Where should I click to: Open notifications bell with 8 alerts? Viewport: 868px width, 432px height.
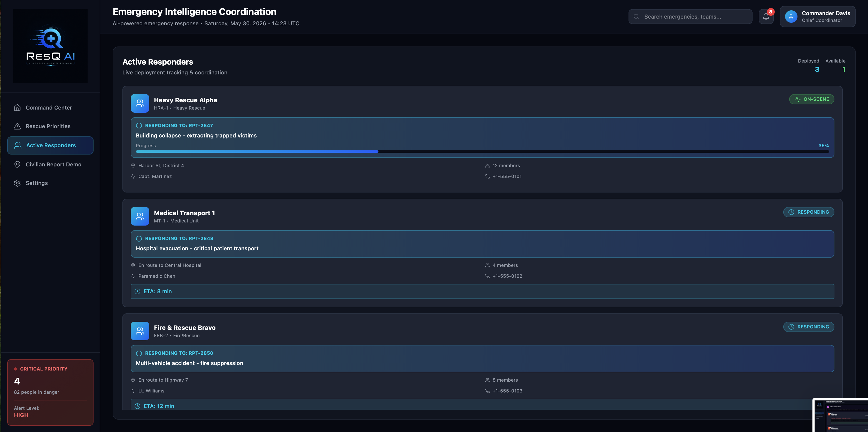pyautogui.click(x=766, y=17)
